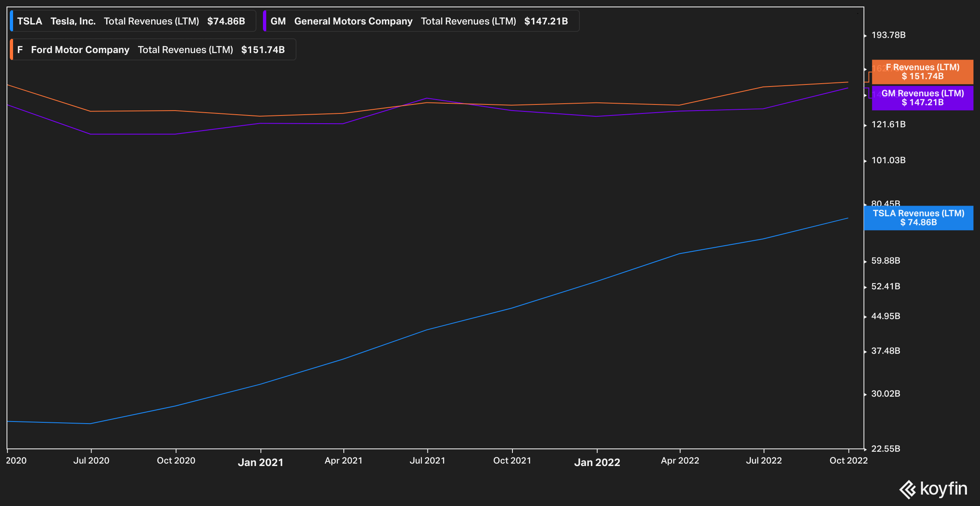Image resolution: width=980 pixels, height=506 pixels.
Task: Click Total Revenues (LTM) in Ford legend
Action: pyautogui.click(x=185, y=50)
